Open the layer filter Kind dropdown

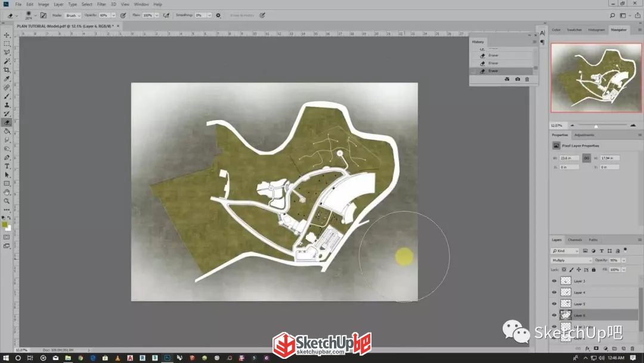(565, 251)
